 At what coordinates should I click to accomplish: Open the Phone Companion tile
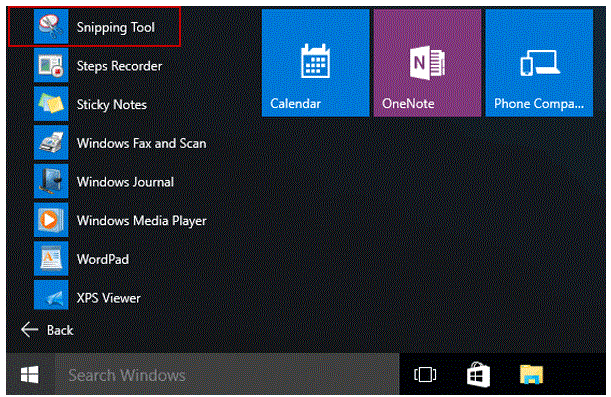[x=539, y=63]
